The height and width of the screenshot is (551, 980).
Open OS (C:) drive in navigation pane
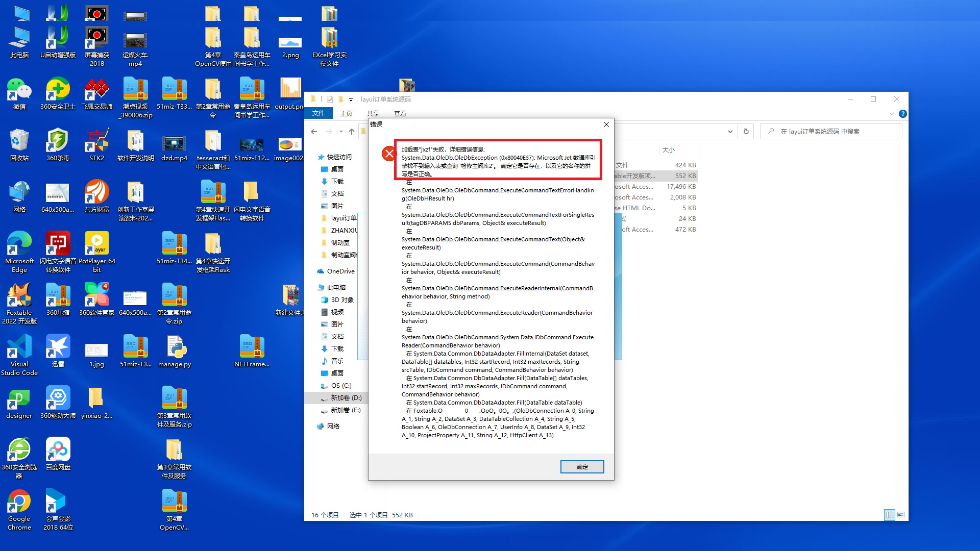tap(336, 386)
